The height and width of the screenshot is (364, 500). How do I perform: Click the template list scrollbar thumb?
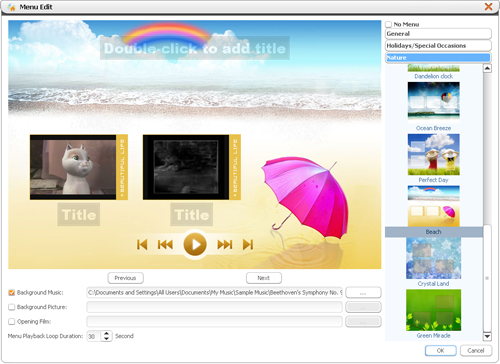tap(487, 278)
